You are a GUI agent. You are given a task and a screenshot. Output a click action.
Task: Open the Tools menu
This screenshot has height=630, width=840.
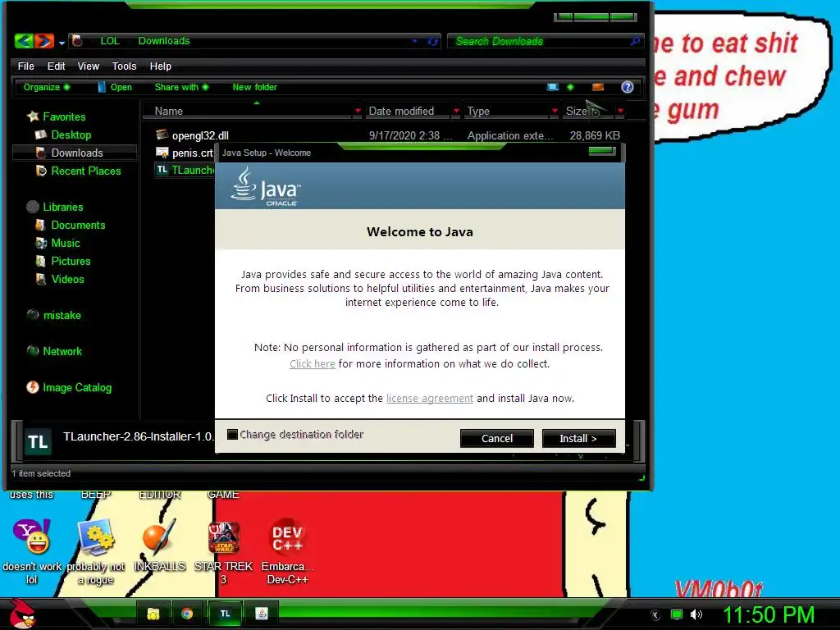click(125, 66)
